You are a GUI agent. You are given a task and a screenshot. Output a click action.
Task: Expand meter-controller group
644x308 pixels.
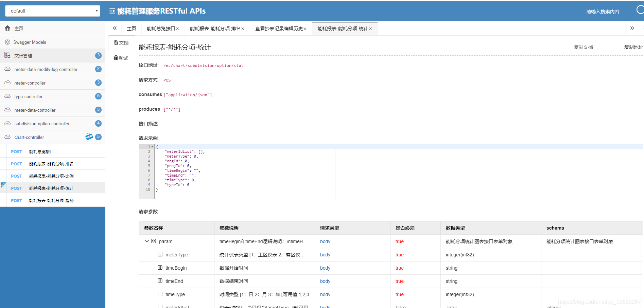53,83
